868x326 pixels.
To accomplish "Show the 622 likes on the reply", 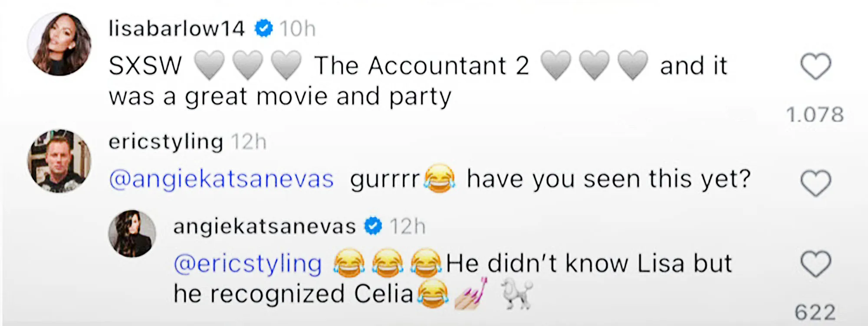I will click(x=815, y=312).
